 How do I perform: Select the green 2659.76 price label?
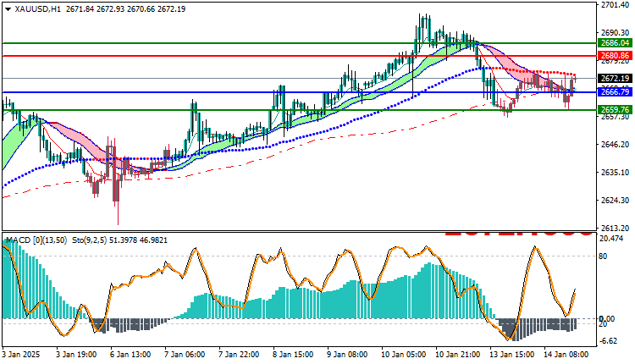[x=615, y=110]
